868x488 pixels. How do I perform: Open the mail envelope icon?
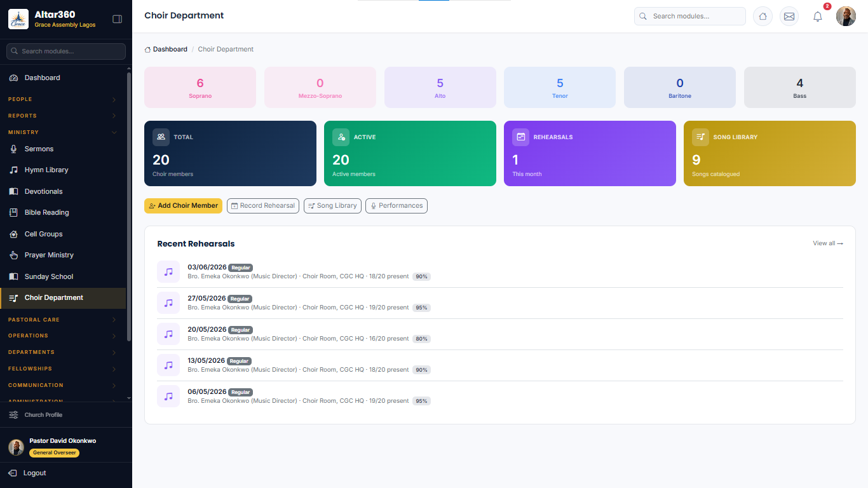789,17
